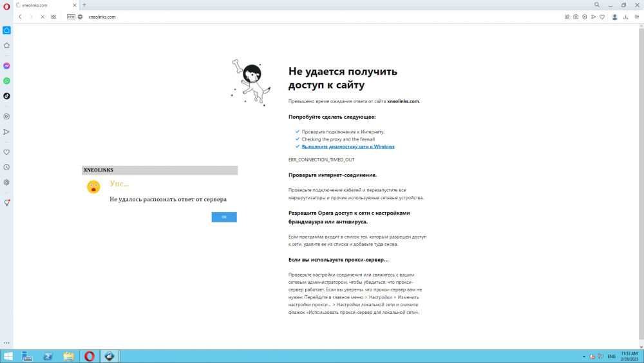Open a new tab with plus button
Image resolution: width=644 pixels, height=363 pixels.
pos(84,5)
